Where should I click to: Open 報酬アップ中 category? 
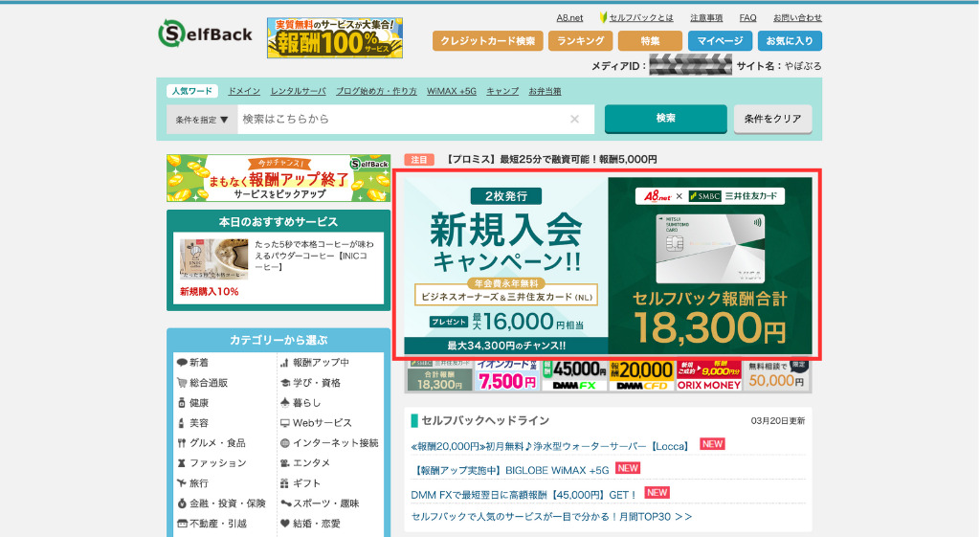click(x=314, y=363)
